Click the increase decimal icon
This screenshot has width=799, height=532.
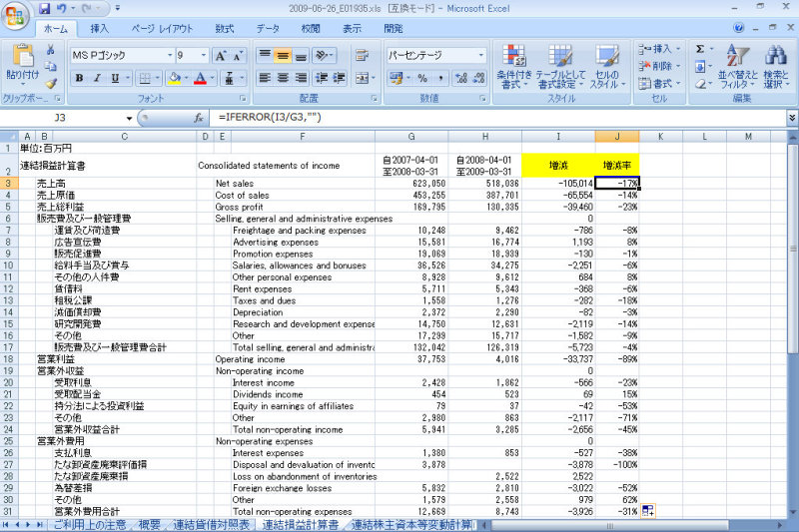tap(461, 78)
